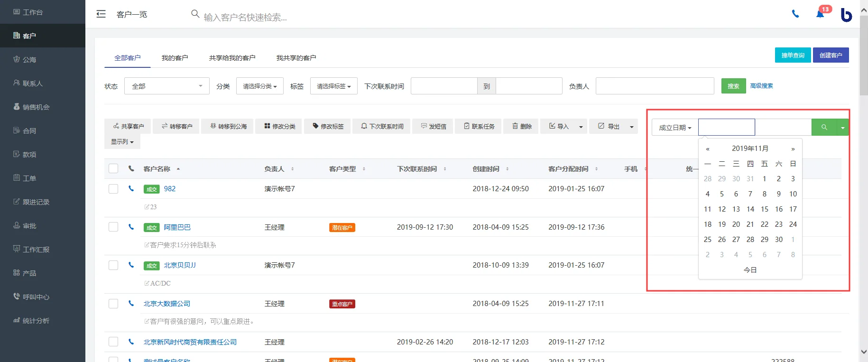This screenshot has height=362, width=868.
Task: Open 统计分析 in the sidebar
Action: 43,320
